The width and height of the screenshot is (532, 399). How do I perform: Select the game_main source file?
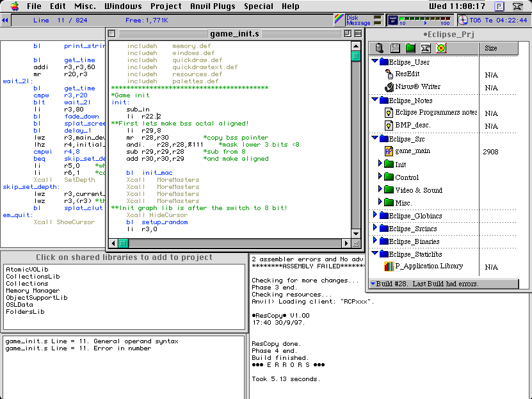tap(413, 151)
